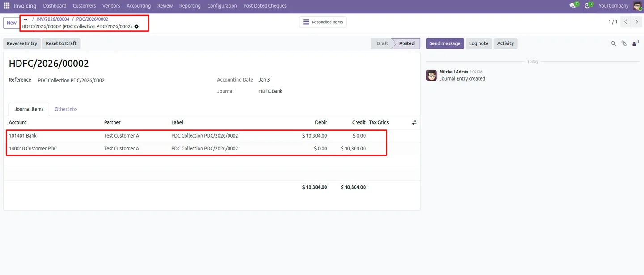Sort by Debit column header
This screenshot has height=275, width=644.
pos(321,122)
